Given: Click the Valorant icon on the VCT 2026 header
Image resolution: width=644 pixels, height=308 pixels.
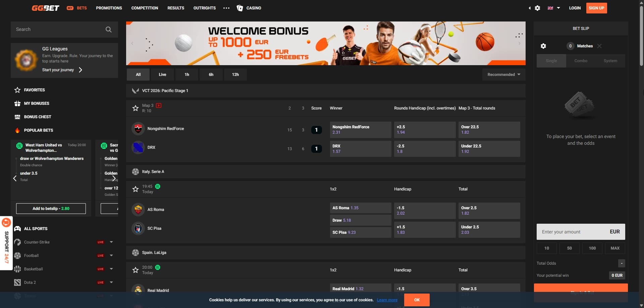Looking at the screenshot, I should coord(135,90).
